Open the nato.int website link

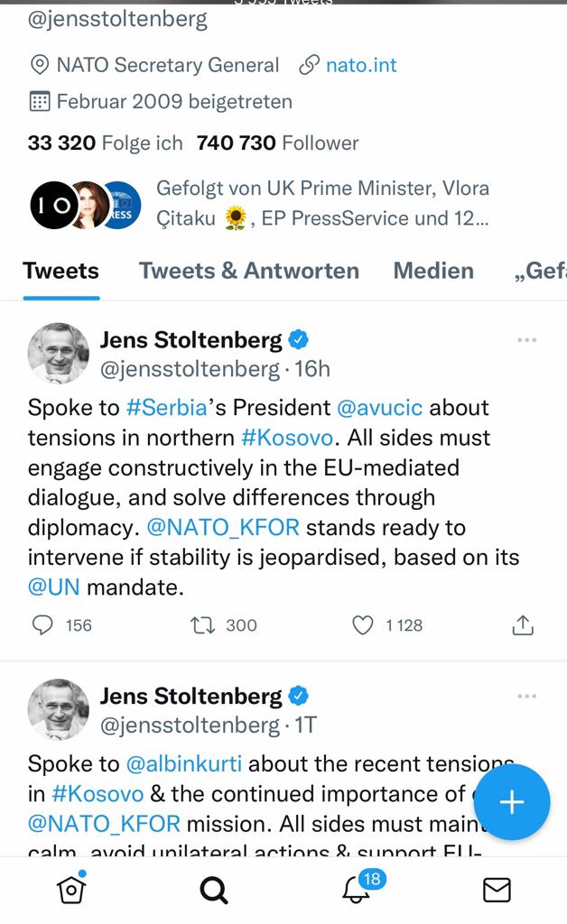point(360,65)
